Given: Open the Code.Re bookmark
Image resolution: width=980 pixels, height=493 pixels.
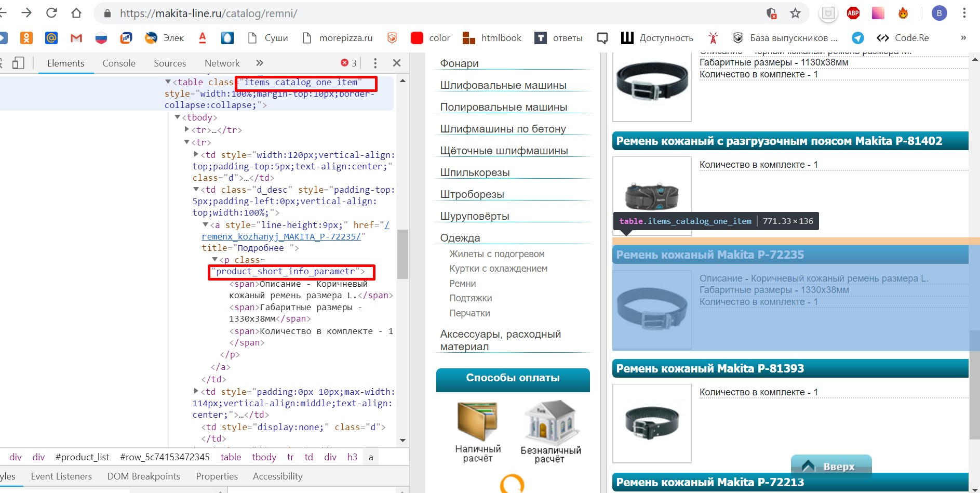Looking at the screenshot, I should pyautogui.click(x=903, y=37).
